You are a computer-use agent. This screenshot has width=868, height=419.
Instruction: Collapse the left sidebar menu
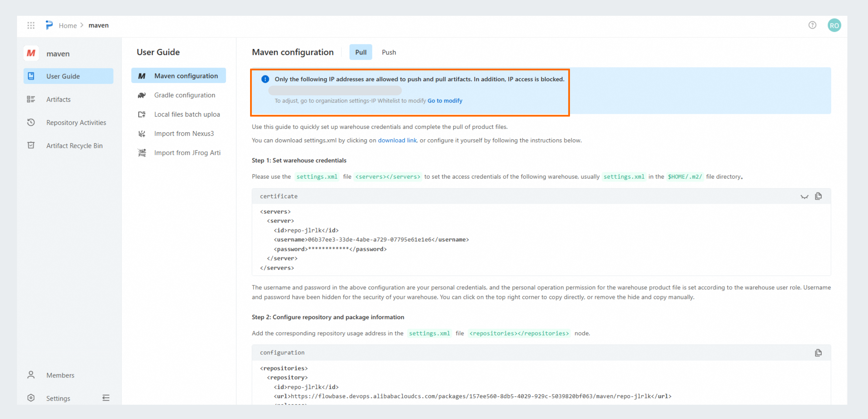tap(106, 398)
